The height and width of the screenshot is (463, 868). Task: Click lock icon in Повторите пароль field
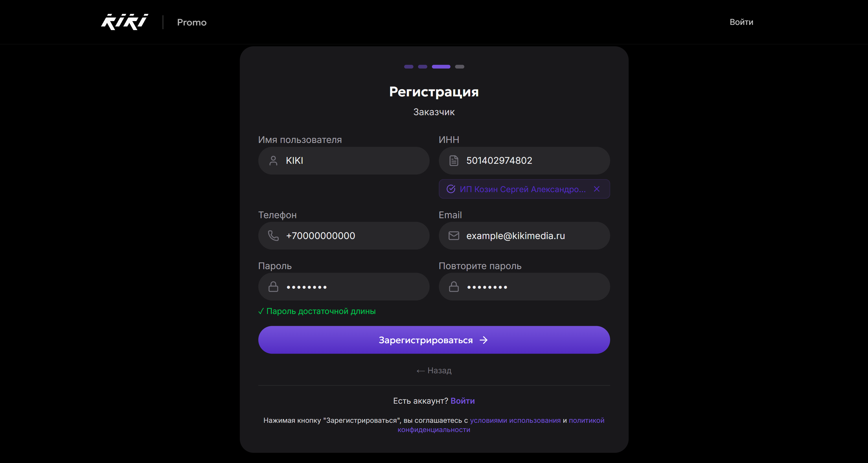[454, 287]
